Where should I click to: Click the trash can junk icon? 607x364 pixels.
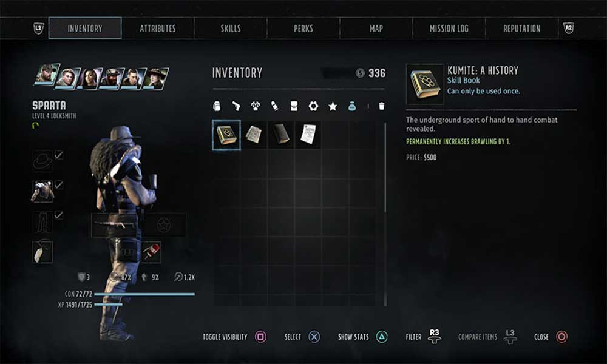click(x=382, y=106)
